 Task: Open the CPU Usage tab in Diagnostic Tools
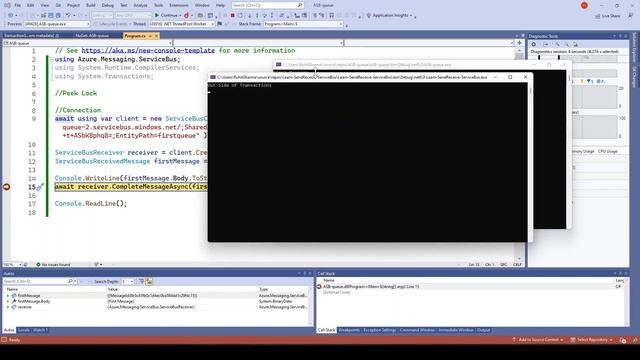(x=607, y=151)
